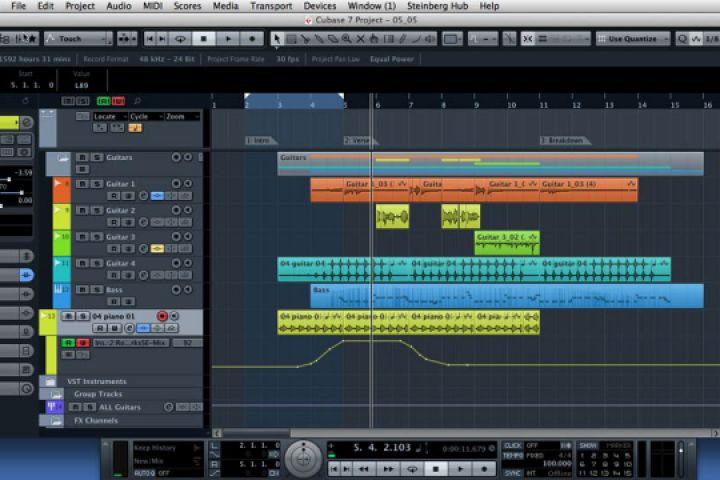This screenshot has width=720, height=480.
Task: Toggle Snap to Zero Crossing button
Action: (x=509, y=39)
